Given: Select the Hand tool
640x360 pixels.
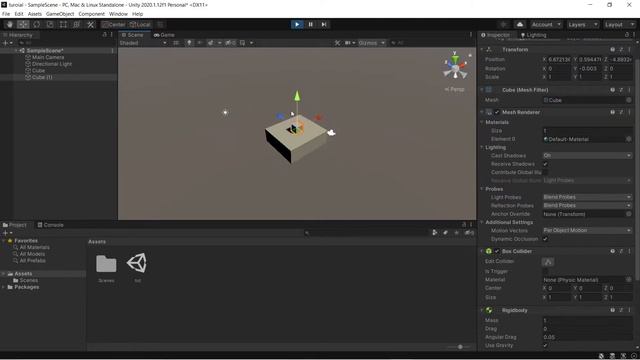Looking at the screenshot, I should click(x=10, y=24).
